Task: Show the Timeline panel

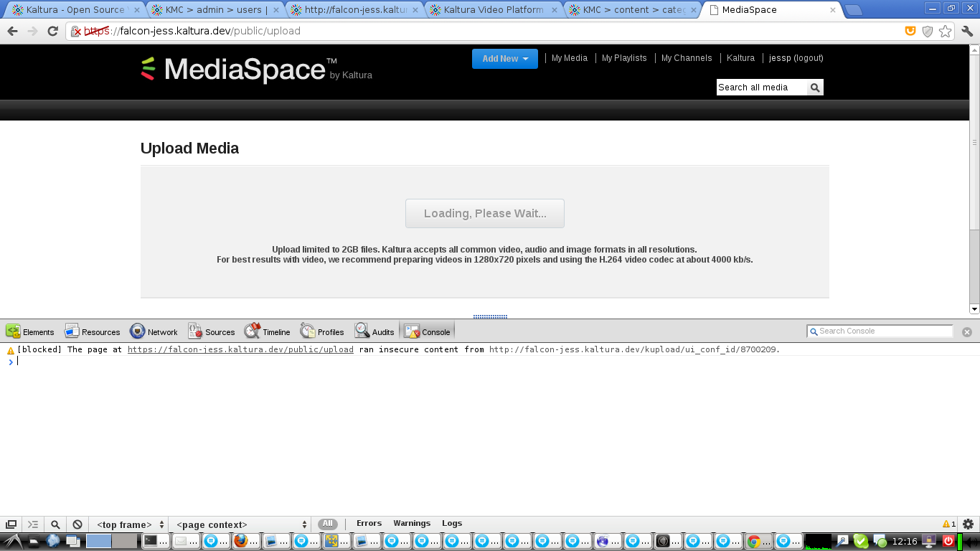Action: 268,331
